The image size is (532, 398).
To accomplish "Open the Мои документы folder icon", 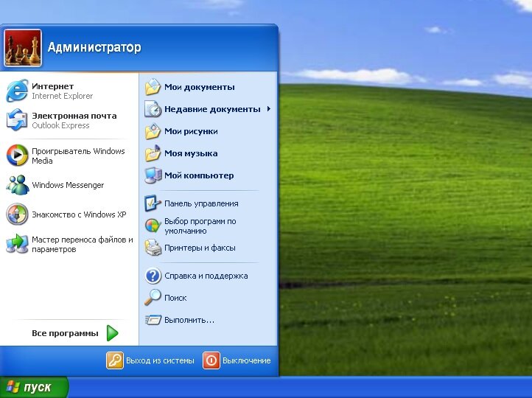I will 153,87.
